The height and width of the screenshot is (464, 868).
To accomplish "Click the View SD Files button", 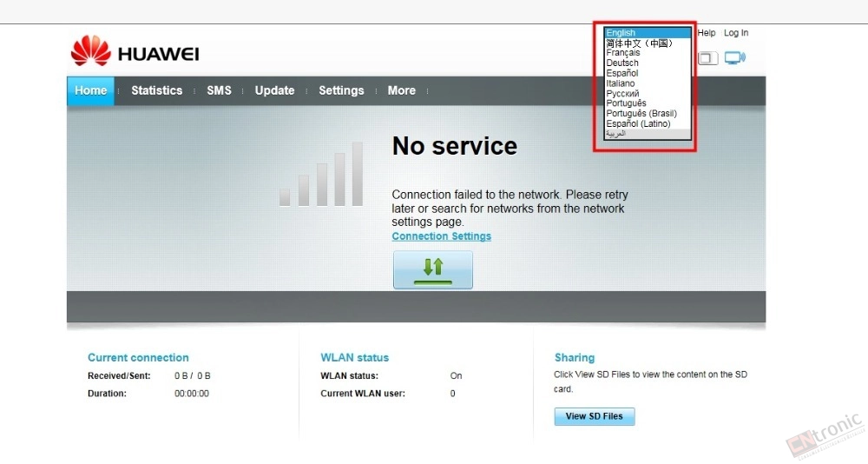I will [594, 416].
